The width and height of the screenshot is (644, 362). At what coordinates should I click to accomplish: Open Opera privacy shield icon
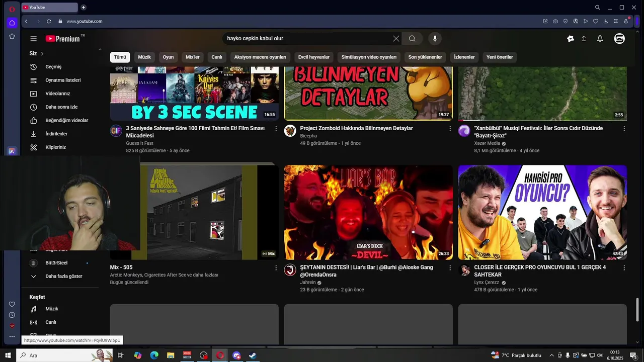566,21
